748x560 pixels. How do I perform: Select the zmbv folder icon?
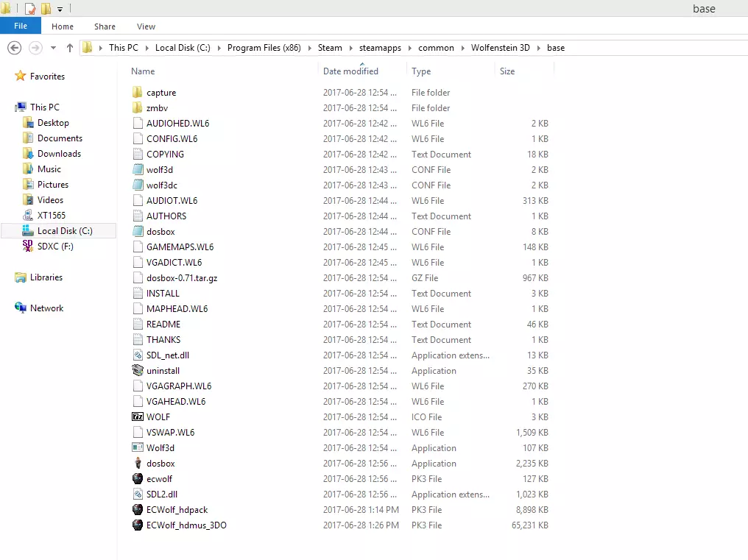tap(138, 107)
